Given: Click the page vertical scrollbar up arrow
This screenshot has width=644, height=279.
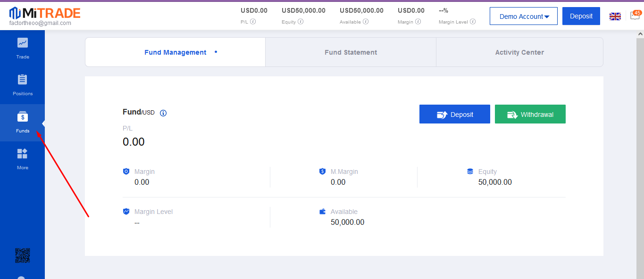Looking at the screenshot, I should pos(640,34).
